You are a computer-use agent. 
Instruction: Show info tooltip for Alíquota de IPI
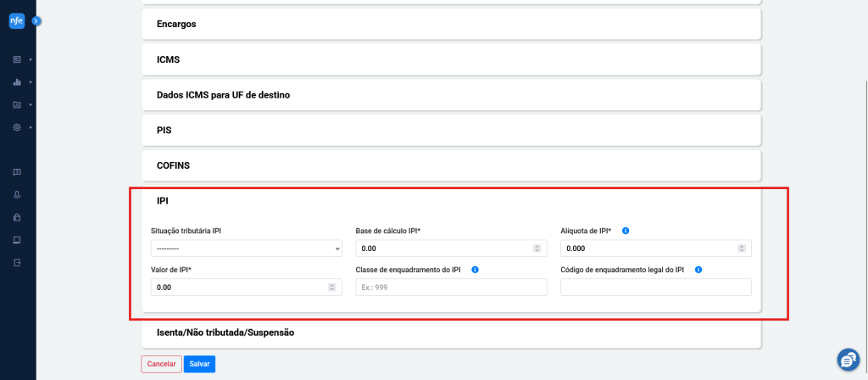(626, 231)
